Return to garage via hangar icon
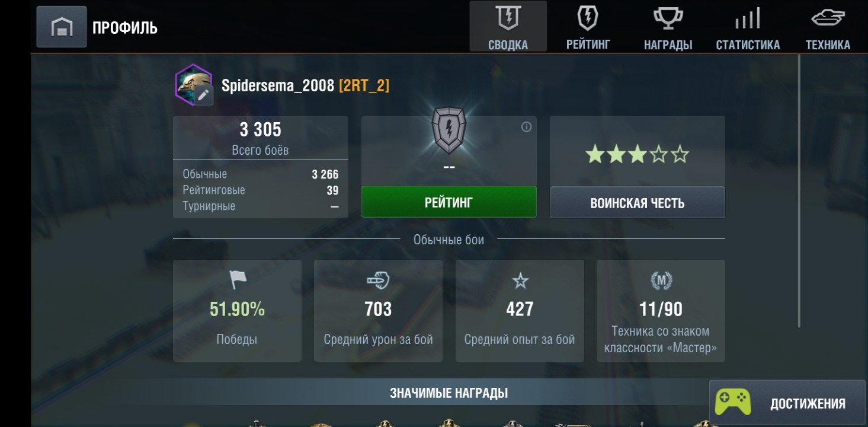The width and height of the screenshot is (868, 427). 62,27
